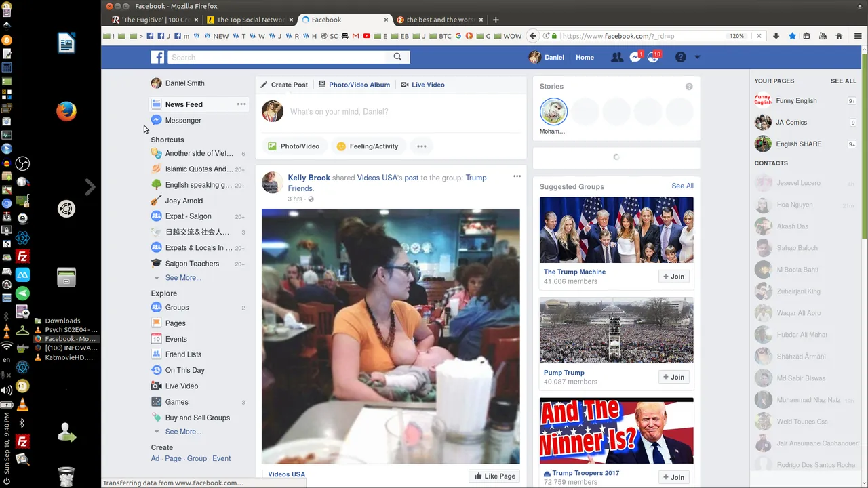Click the Facebook search field

pos(278,58)
